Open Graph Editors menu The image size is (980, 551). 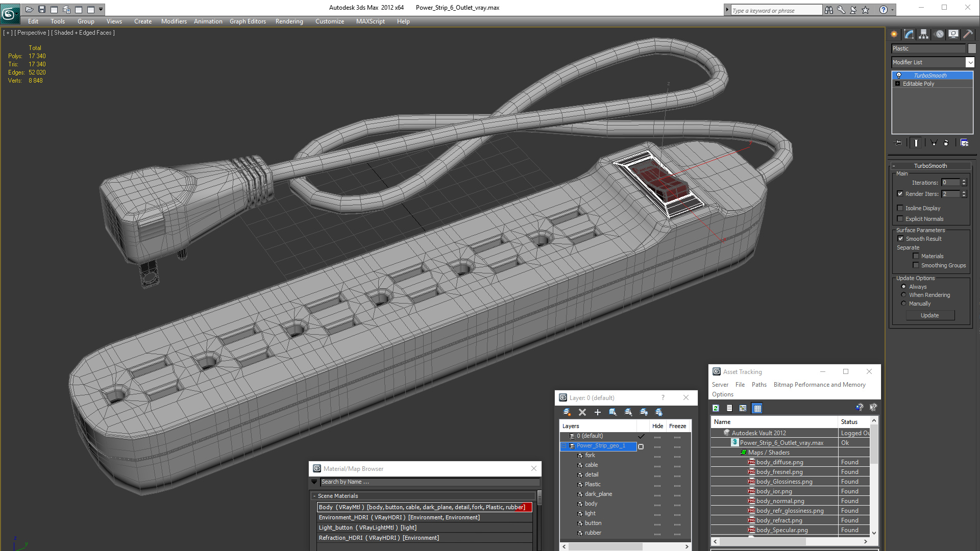pyautogui.click(x=248, y=21)
